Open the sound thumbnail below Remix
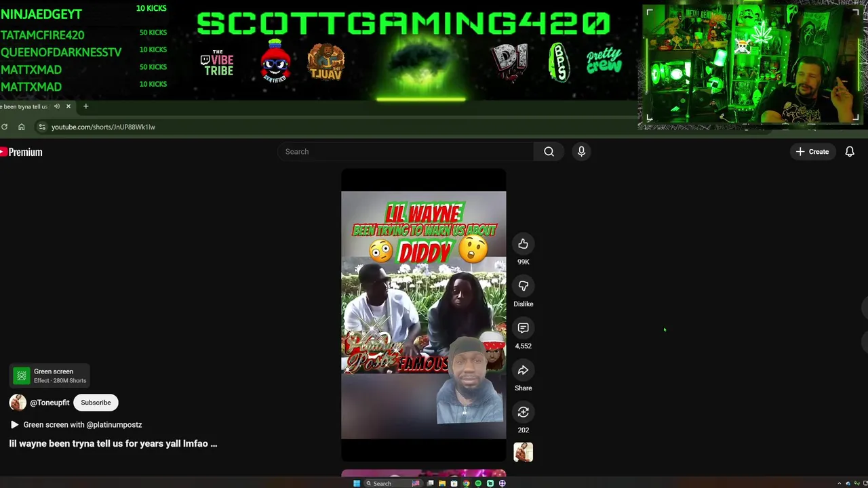 click(x=523, y=452)
